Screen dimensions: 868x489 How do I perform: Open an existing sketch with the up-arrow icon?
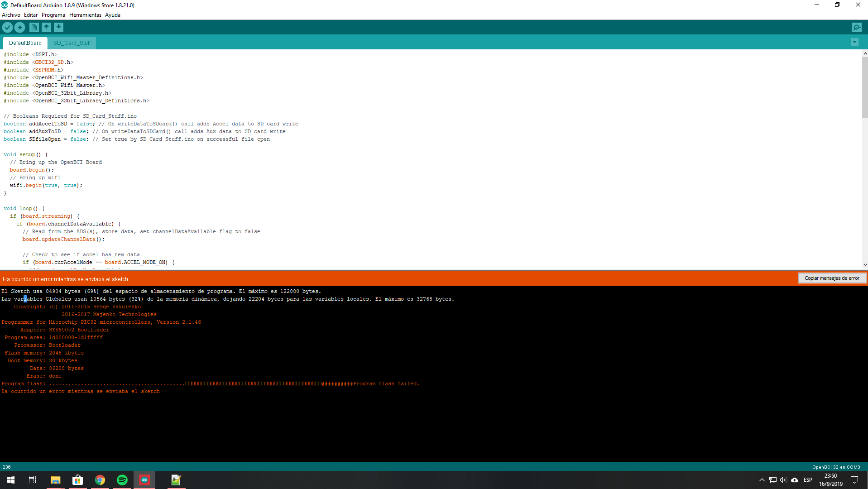[x=46, y=28]
